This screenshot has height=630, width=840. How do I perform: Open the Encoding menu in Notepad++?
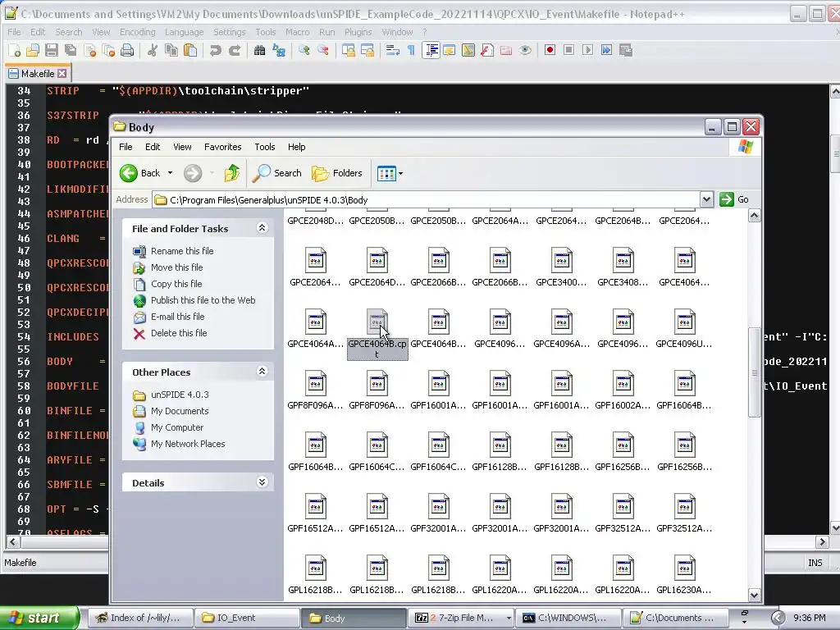point(137,32)
